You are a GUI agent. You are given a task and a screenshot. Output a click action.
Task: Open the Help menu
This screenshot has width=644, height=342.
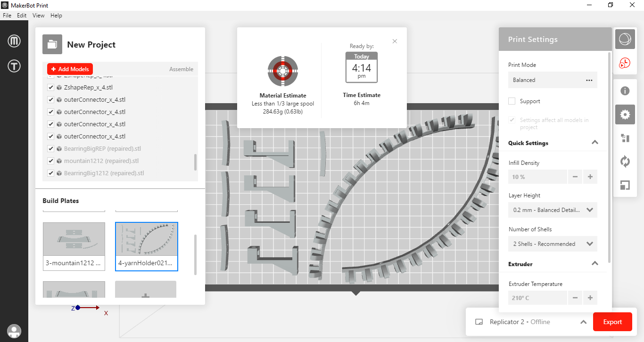(56, 16)
